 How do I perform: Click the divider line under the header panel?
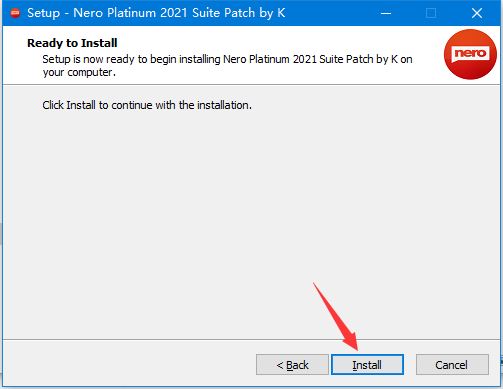point(251,85)
